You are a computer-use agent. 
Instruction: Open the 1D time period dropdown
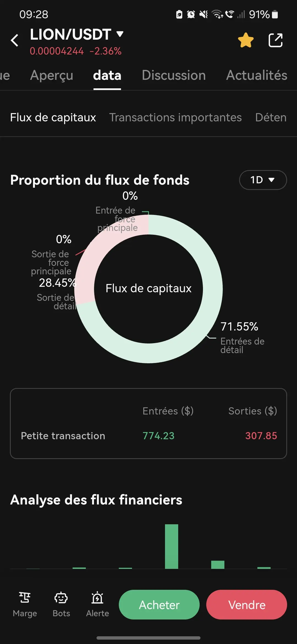(263, 180)
